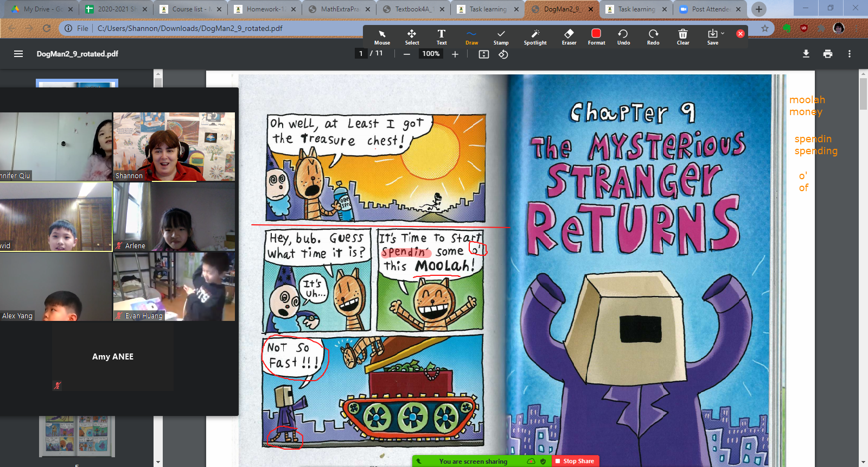The width and height of the screenshot is (868, 467).
Task: Choose the Select annotation tool
Action: (x=412, y=37)
